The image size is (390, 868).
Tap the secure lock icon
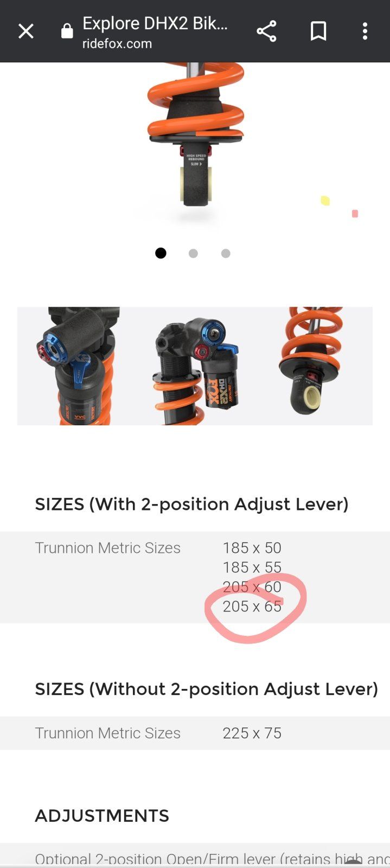point(67,31)
